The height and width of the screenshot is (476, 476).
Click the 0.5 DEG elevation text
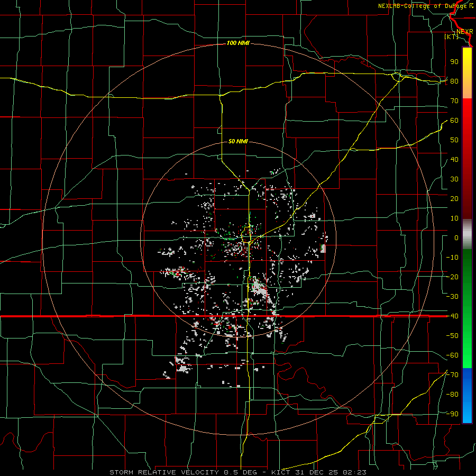tap(241, 472)
